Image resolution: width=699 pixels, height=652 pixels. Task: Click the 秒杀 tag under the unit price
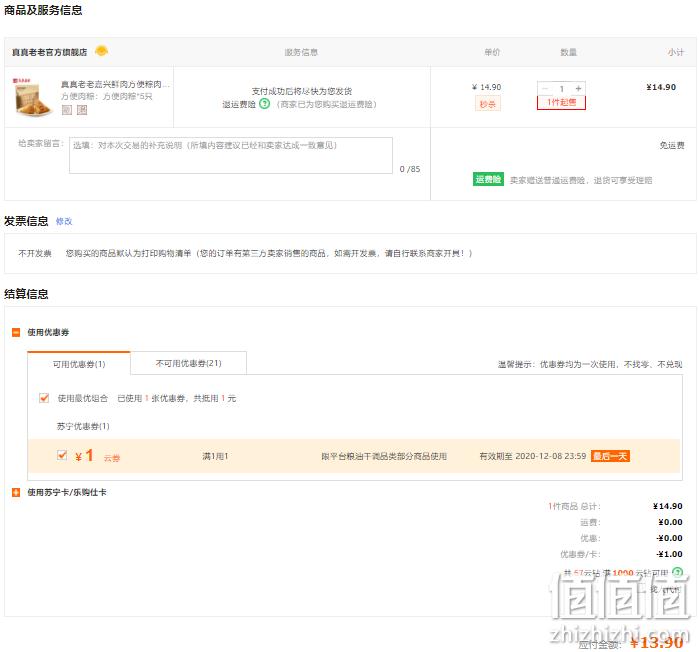pos(487,104)
